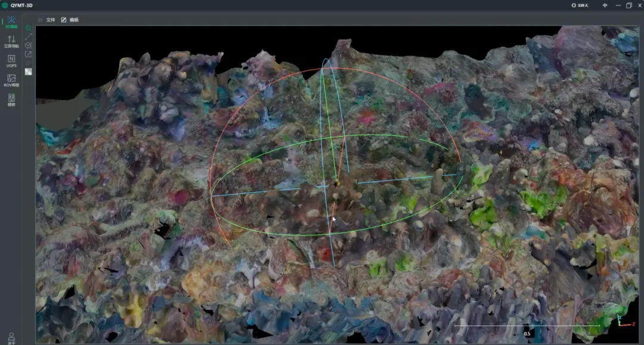Select the line distance measurement tool
The width and height of the screenshot is (644, 345).
pos(29,37)
